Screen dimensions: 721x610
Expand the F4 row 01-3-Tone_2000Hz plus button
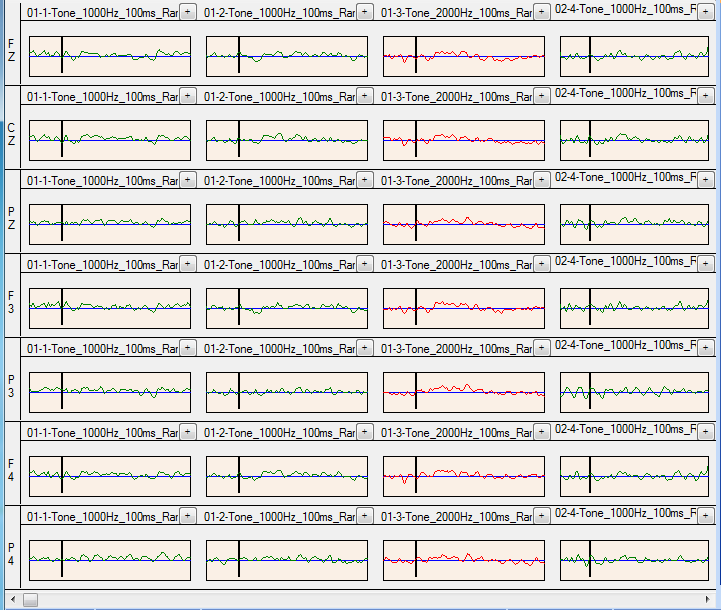pos(542,432)
